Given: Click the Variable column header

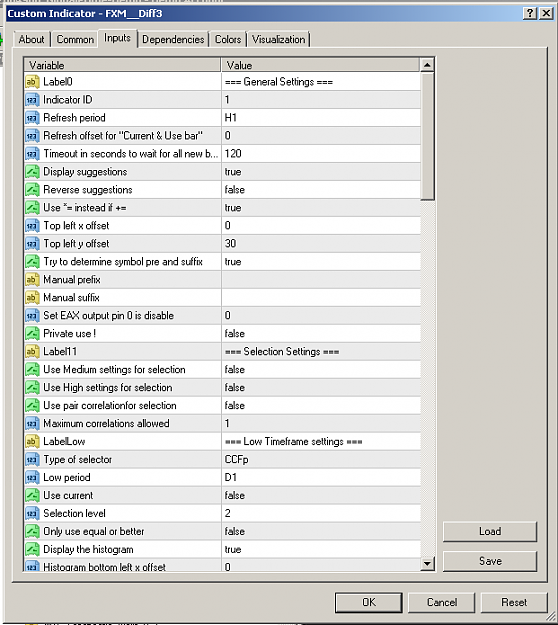Looking at the screenshot, I should [x=122, y=65].
